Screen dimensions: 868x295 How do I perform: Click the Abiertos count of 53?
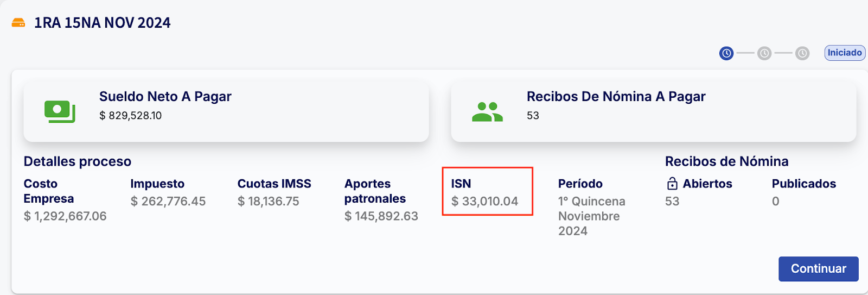[672, 202]
